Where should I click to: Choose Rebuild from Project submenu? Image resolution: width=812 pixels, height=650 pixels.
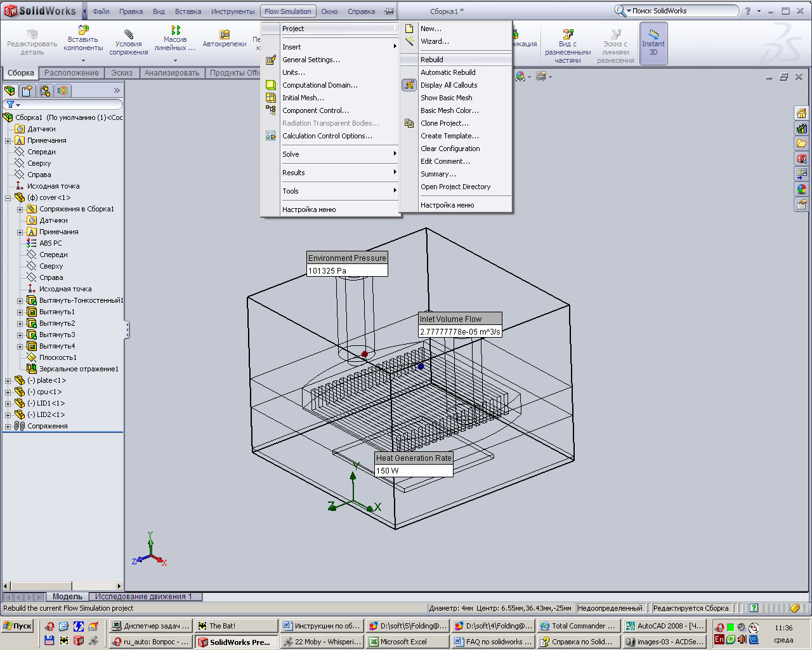point(456,60)
